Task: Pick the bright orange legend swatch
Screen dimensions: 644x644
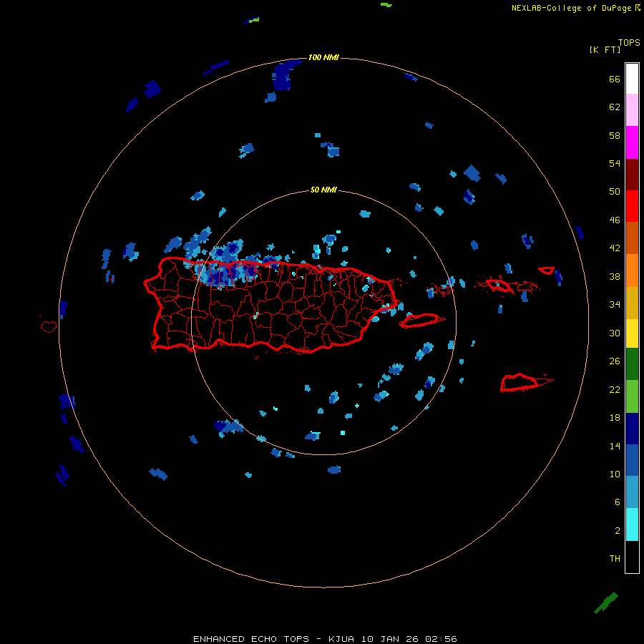Action: click(632, 270)
